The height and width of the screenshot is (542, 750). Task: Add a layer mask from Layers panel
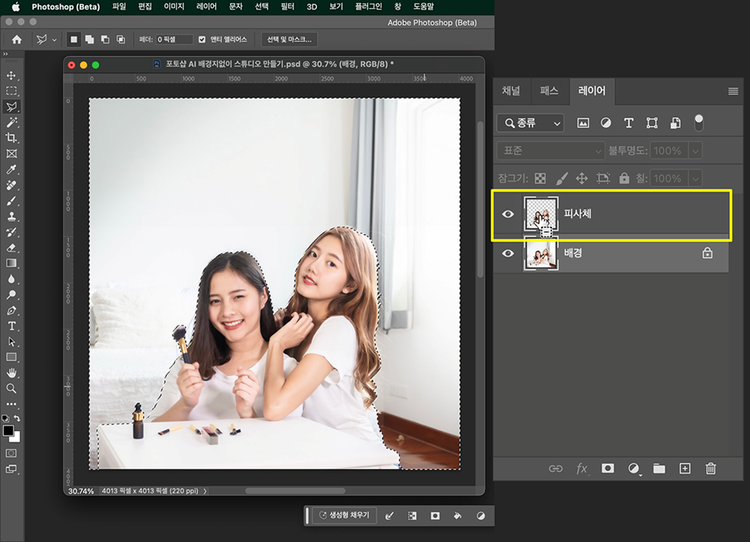[x=607, y=468]
